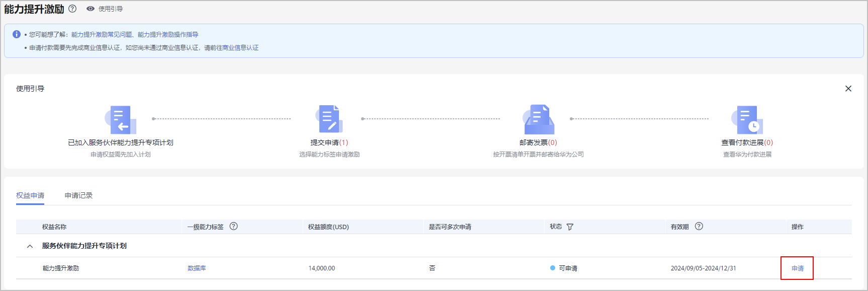
Task: Switch to 申请记录 tab
Action: (x=79, y=195)
